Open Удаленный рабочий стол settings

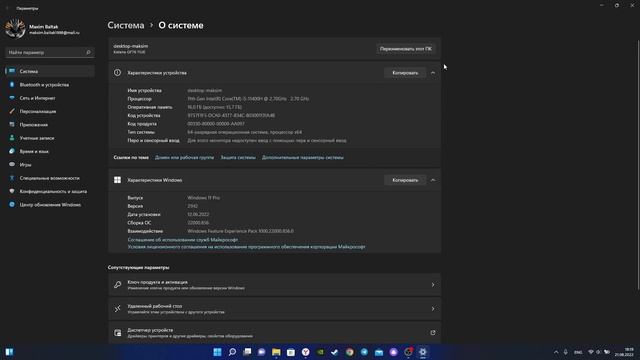[275, 309]
